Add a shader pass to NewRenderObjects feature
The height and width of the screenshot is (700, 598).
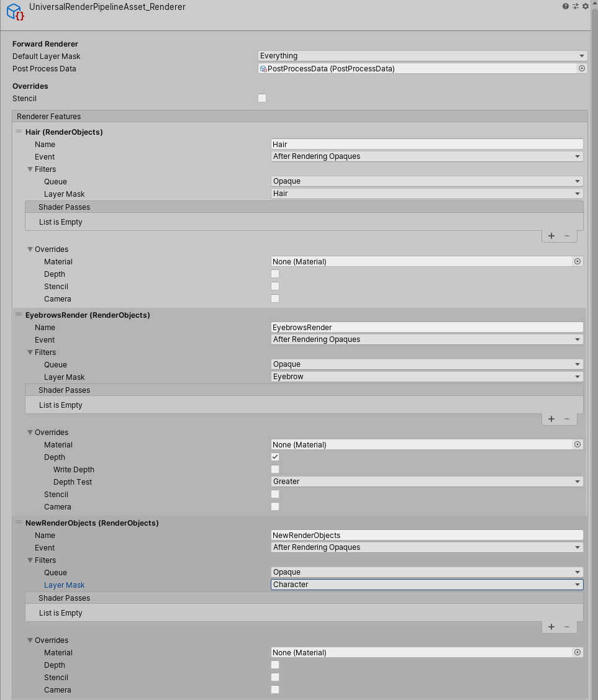click(551, 627)
